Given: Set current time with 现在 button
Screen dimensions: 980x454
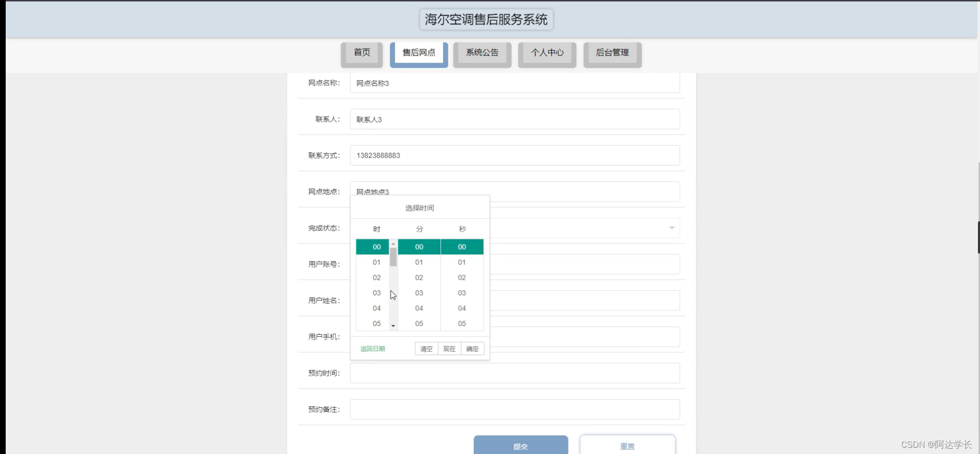Looking at the screenshot, I should (449, 349).
